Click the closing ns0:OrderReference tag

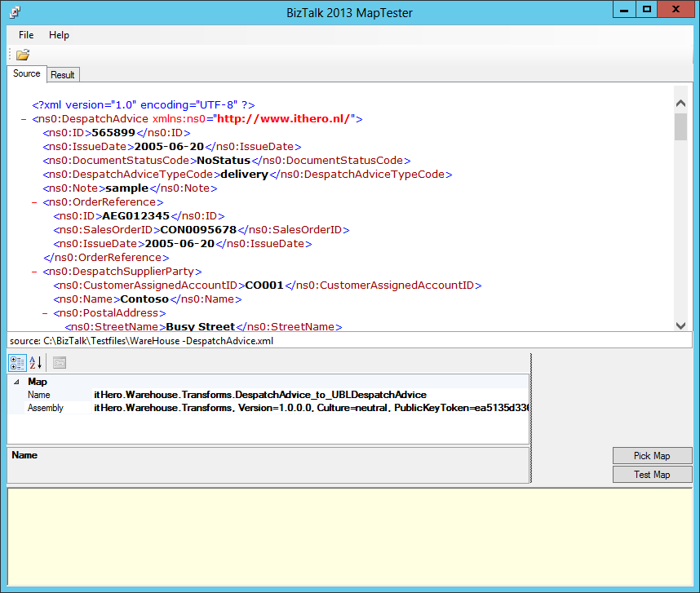pos(106,258)
